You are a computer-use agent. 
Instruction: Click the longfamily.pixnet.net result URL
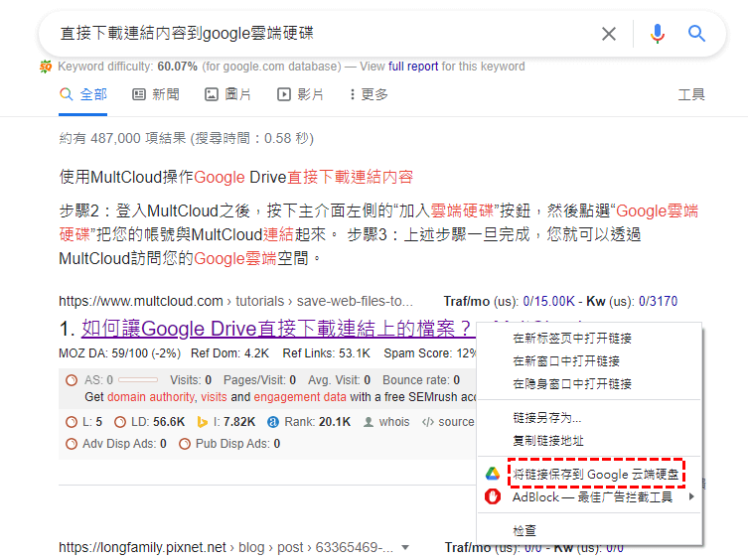coord(226,548)
